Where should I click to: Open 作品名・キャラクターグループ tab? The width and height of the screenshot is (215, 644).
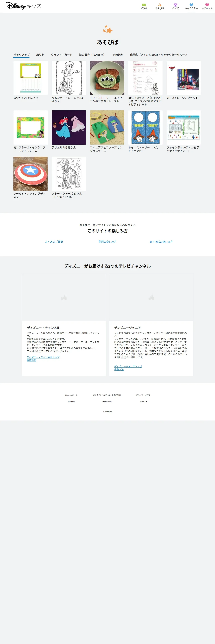(x=158, y=55)
